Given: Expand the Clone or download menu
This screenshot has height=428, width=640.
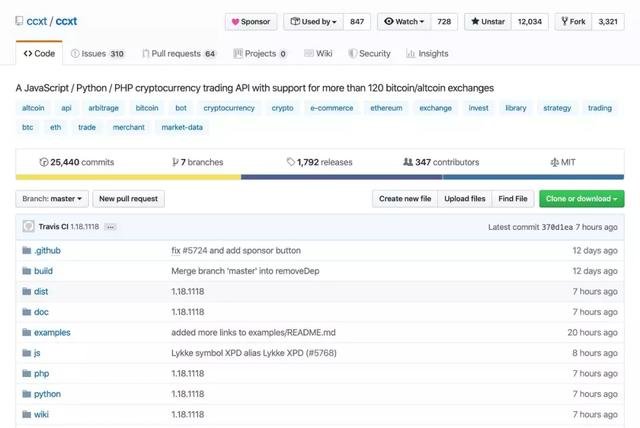Looking at the screenshot, I should (581, 199).
